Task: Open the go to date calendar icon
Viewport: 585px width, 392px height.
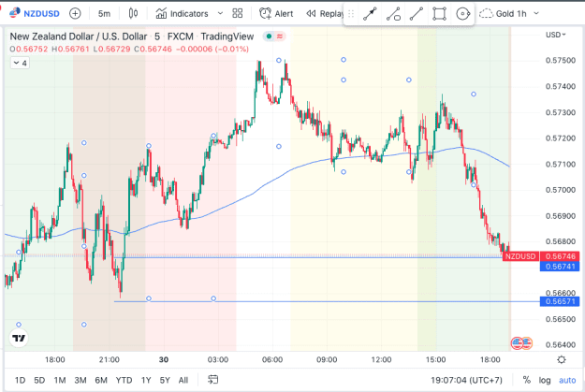Action: 212,380
